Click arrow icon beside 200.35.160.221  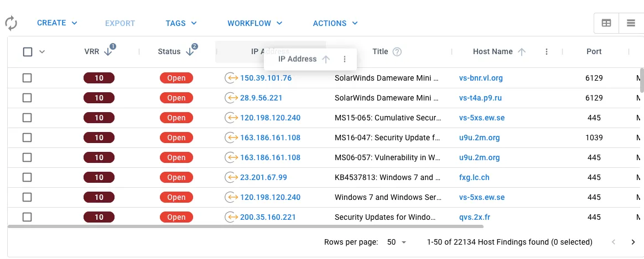point(231,217)
